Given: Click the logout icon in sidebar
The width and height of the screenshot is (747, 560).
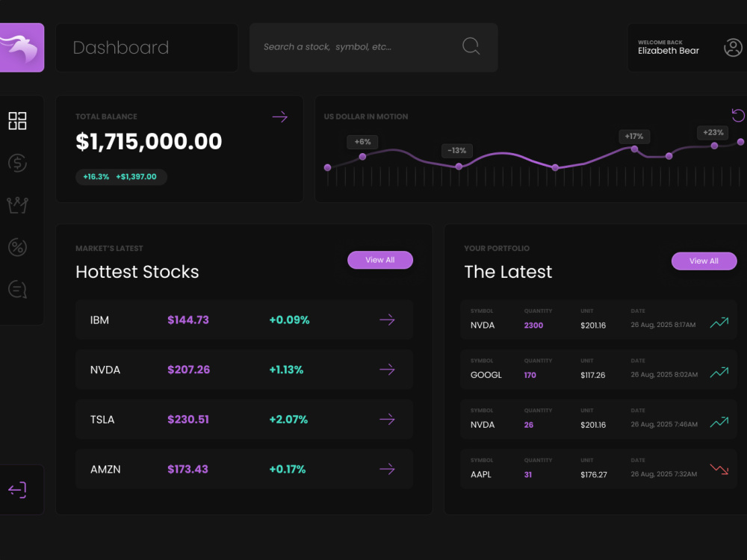Looking at the screenshot, I should tap(17, 490).
